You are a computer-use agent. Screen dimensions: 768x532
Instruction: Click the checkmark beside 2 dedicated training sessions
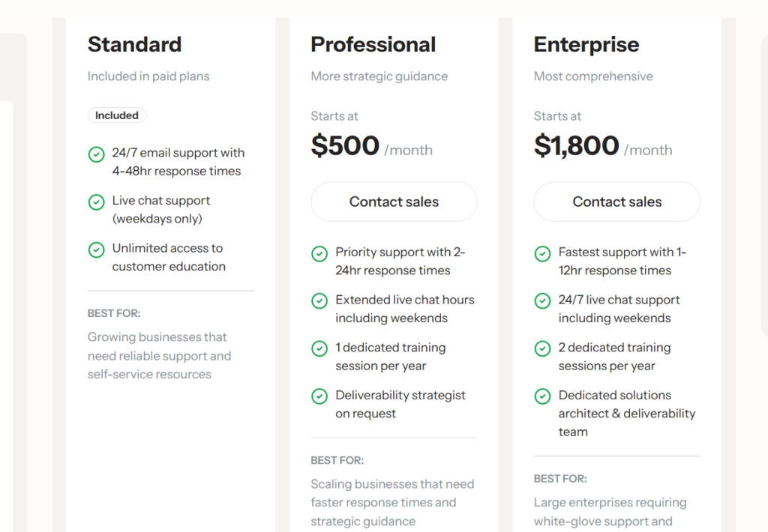542,348
